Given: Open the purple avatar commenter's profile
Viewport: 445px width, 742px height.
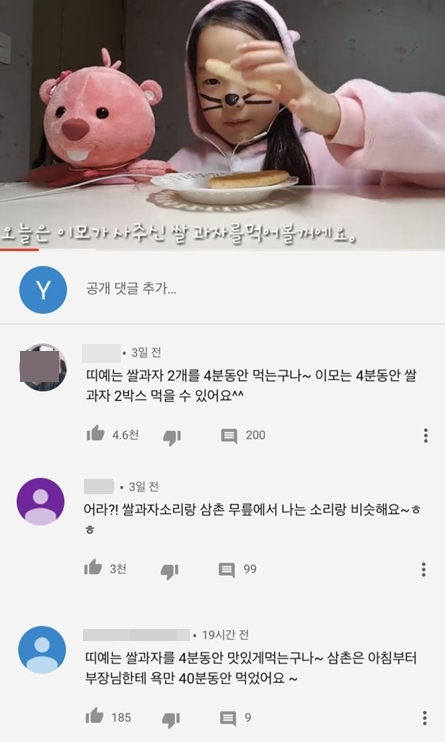Looking at the screenshot, I should click(x=40, y=501).
